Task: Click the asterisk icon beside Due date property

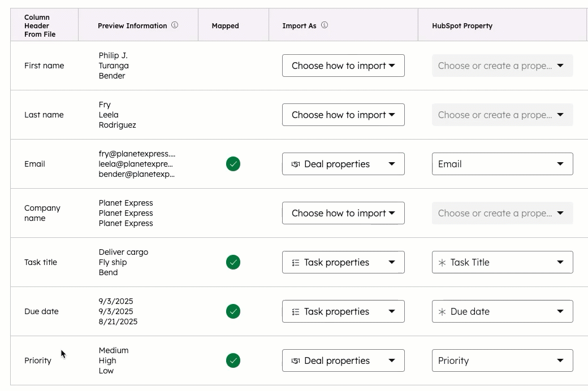Action: pyautogui.click(x=442, y=311)
